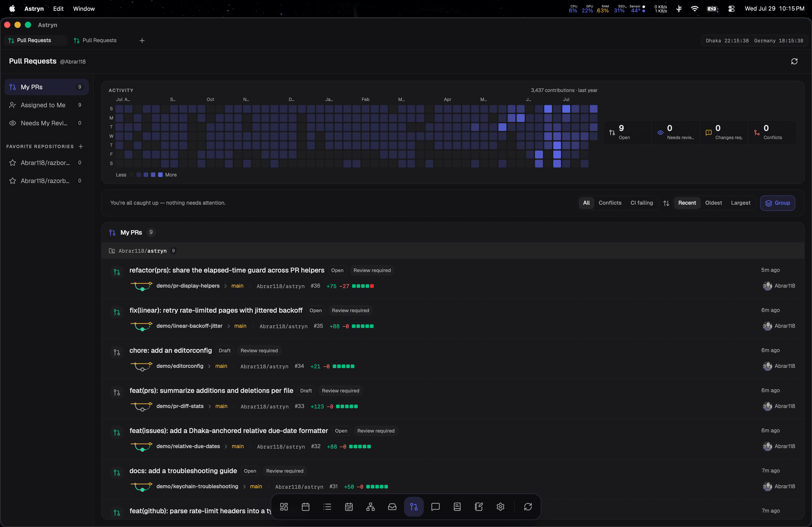Image resolution: width=812 pixels, height=527 pixels.
Task: Click the Abrar118 avatar on the docs troubleshooting PR
Action: (768, 487)
